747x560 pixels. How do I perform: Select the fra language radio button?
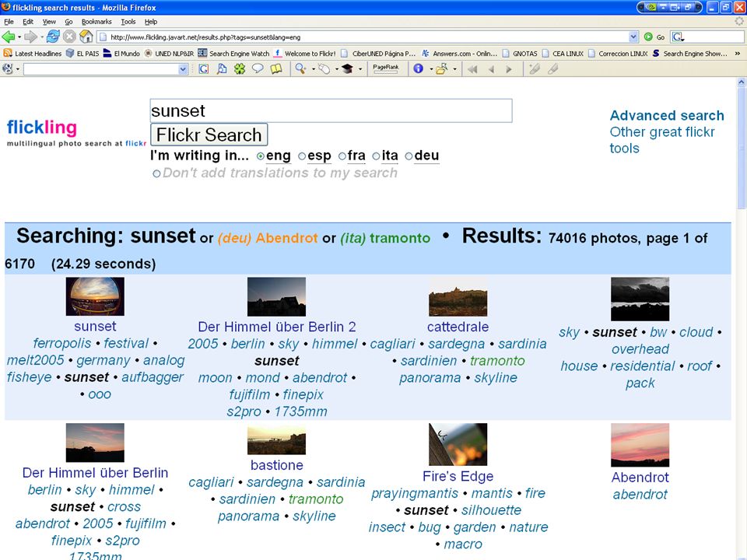pyautogui.click(x=342, y=156)
